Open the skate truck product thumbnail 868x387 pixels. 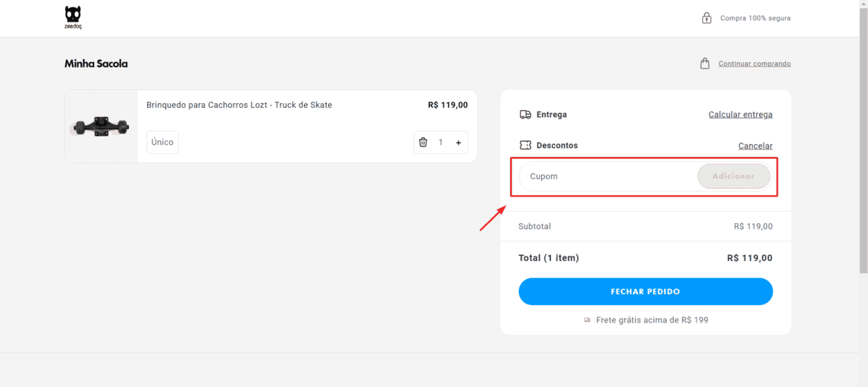101,127
